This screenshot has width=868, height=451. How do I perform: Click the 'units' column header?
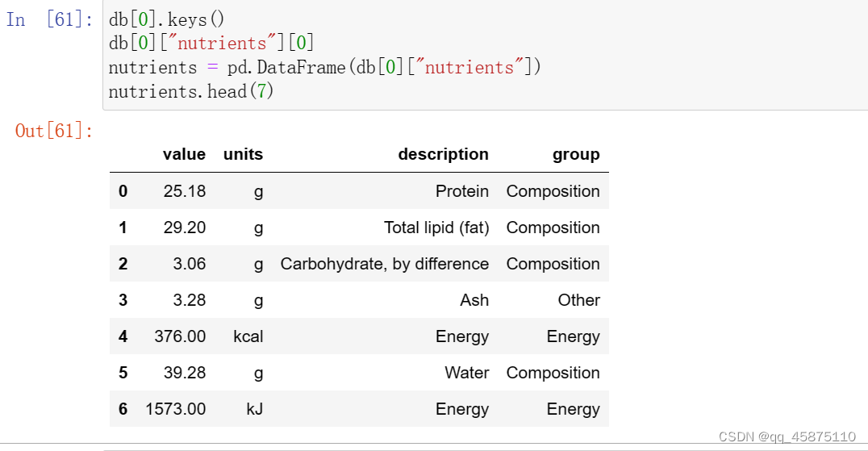[243, 154]
